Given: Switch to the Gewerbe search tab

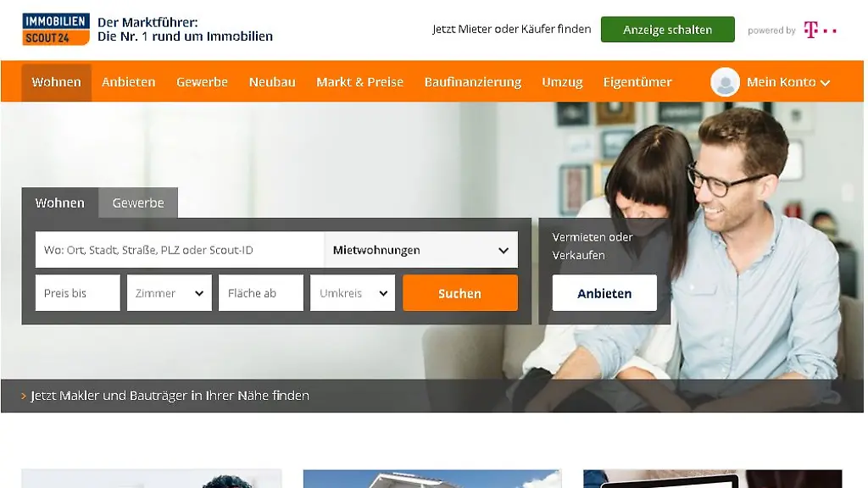Looking at the screenshot, I should point(138,203).
